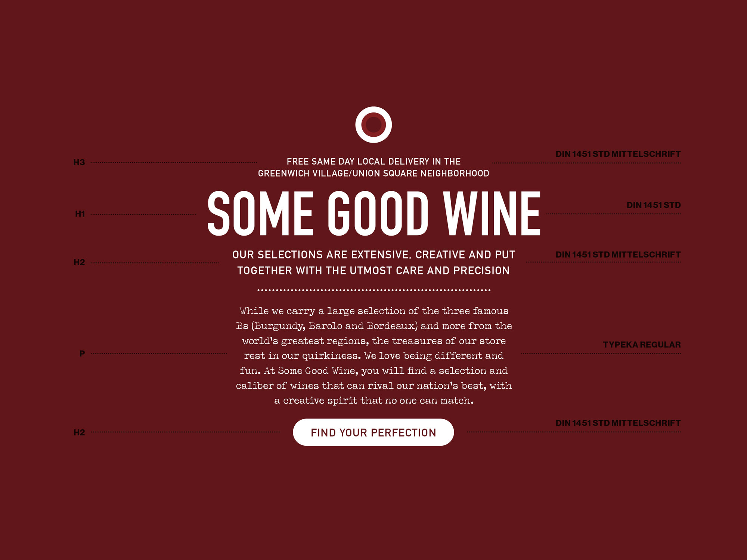This screenshot has width=747, height=560.
Task: Click the Some Good Wine headline
Action: pos(374,214)
